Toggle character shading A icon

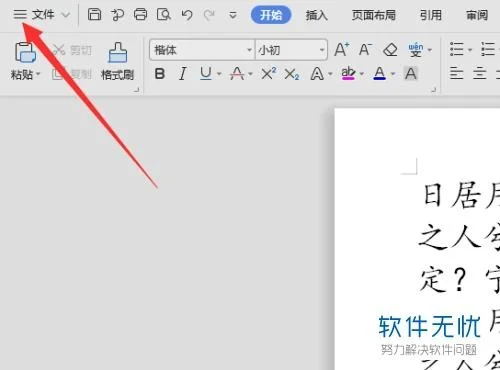(411, 73)
